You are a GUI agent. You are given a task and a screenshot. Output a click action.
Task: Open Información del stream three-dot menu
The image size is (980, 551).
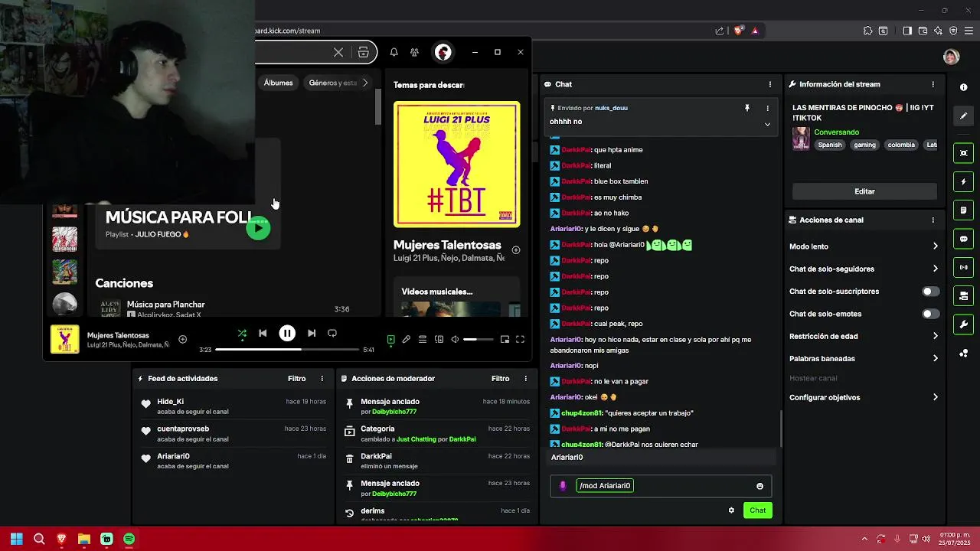[933, 84]
